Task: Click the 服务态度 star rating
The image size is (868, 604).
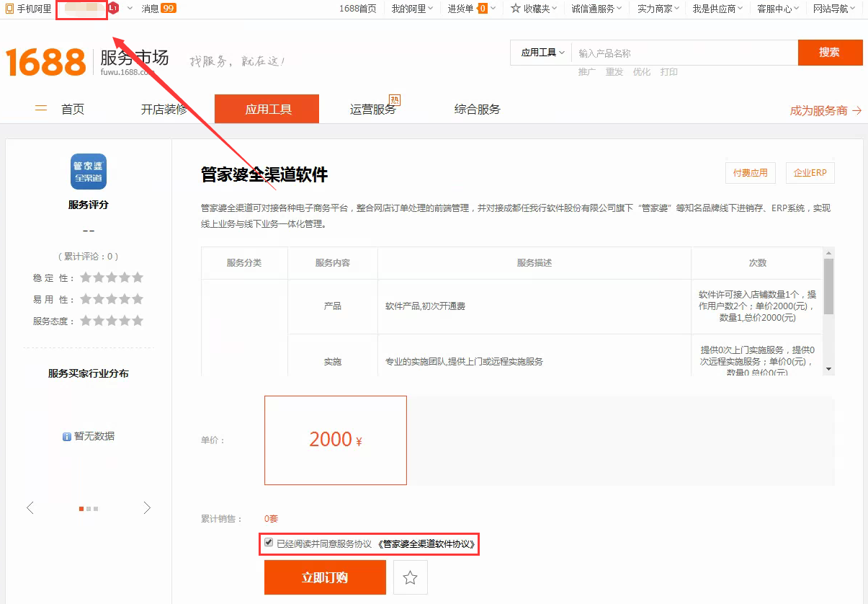Action: [112, 321]
